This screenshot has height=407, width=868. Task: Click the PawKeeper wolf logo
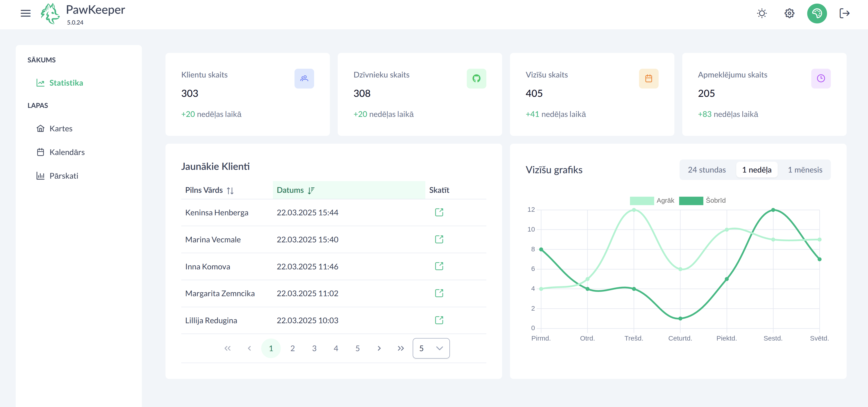(50, 14)
